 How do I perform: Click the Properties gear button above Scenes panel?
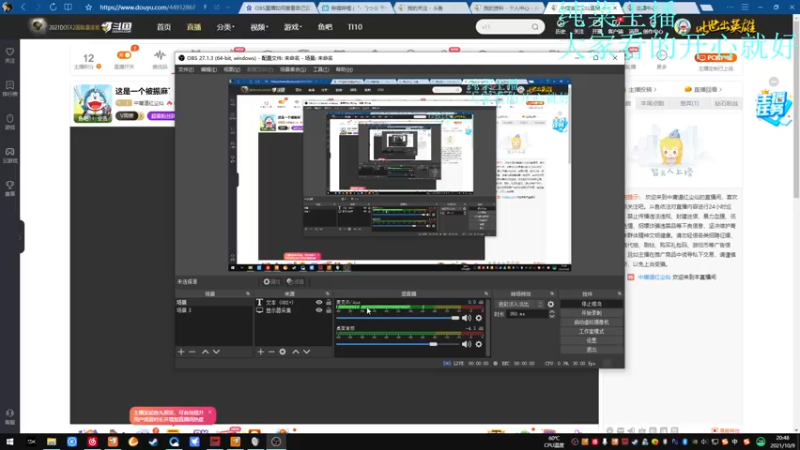point(271,282)
